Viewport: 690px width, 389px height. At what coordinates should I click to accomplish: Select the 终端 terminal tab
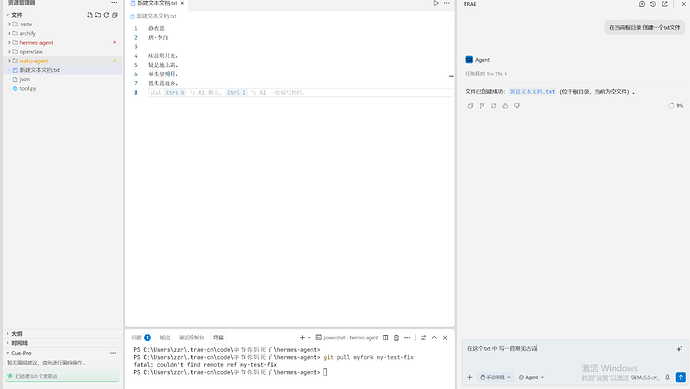[218, 338]
